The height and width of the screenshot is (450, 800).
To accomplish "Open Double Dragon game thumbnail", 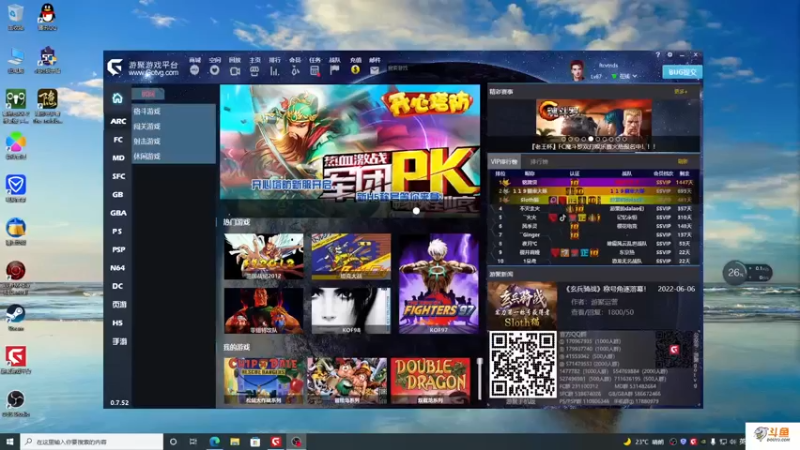I will pyautogui.click(x=430, y=381).
